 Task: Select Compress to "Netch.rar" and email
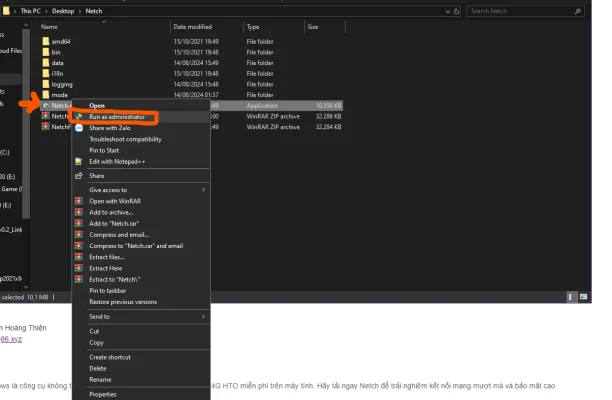[136, 246]
